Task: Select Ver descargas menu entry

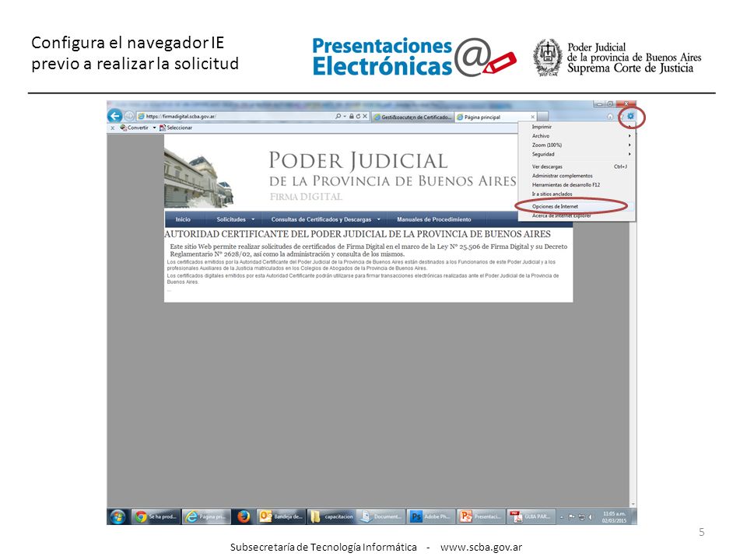Action: [577, 166]
